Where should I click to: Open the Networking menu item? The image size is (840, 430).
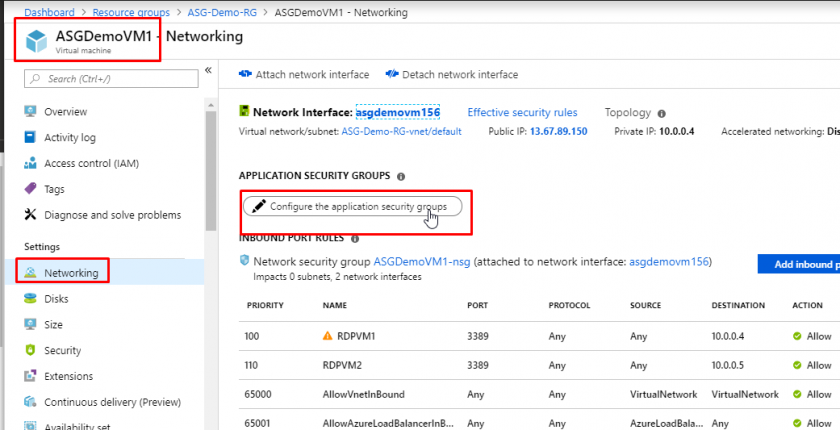[x=70, y=272]
